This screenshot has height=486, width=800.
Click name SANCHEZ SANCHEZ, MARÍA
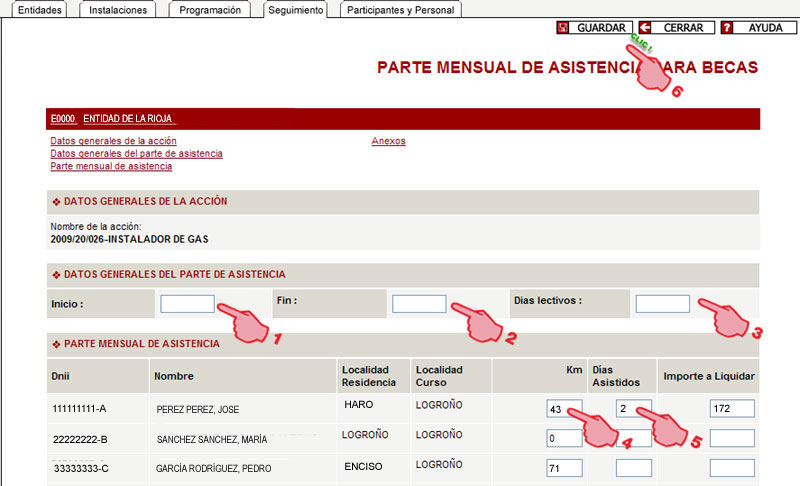(212, 440)
